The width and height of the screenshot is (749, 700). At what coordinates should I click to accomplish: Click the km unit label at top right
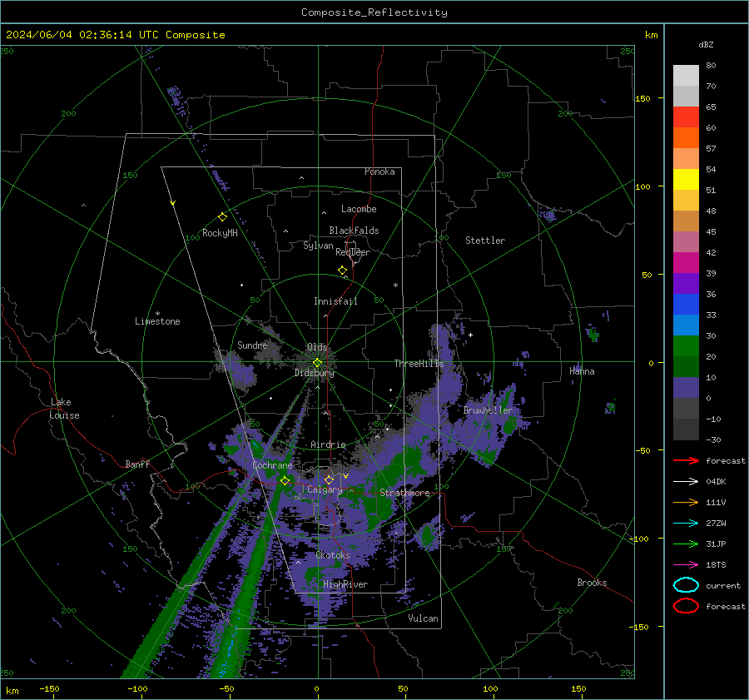pos(651,35)
